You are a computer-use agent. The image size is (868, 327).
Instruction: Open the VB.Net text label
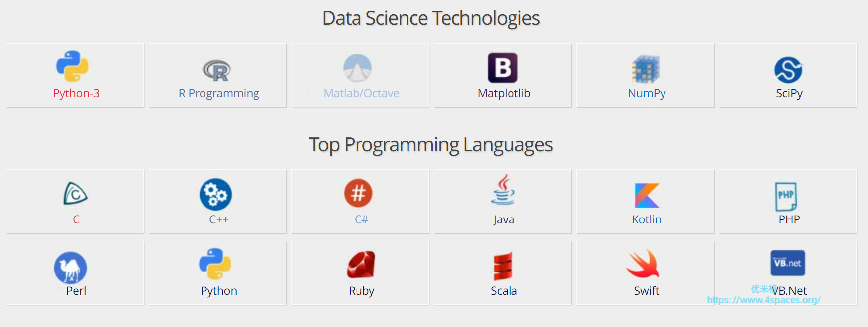[x=790, y=291]
